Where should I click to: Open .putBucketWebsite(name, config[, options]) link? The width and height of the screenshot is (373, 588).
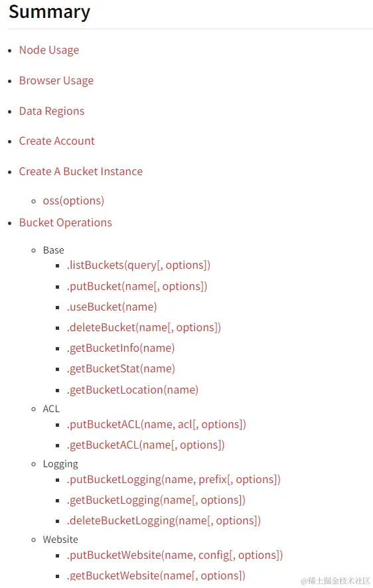(175, 555)
